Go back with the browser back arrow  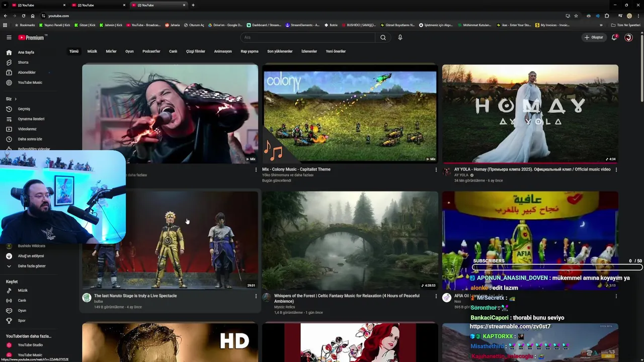(x=6, y=16)
